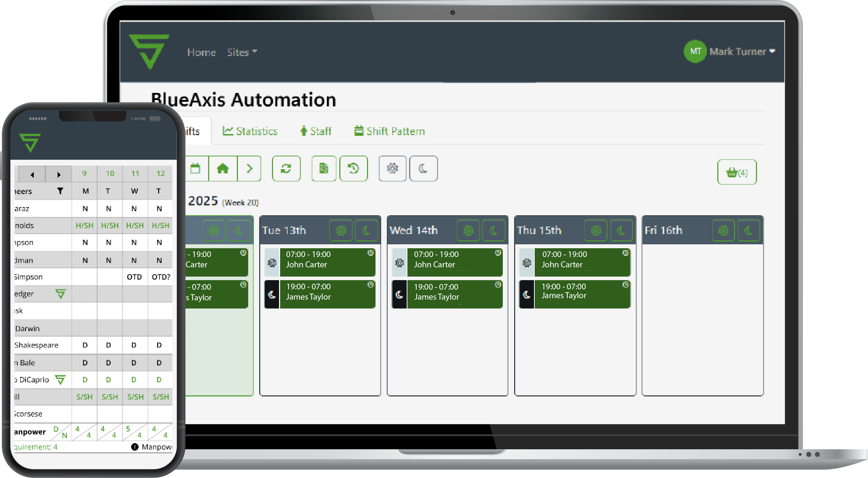Open the Shift Pattern tab
The image size is (868, 478).
coord(389,131)
